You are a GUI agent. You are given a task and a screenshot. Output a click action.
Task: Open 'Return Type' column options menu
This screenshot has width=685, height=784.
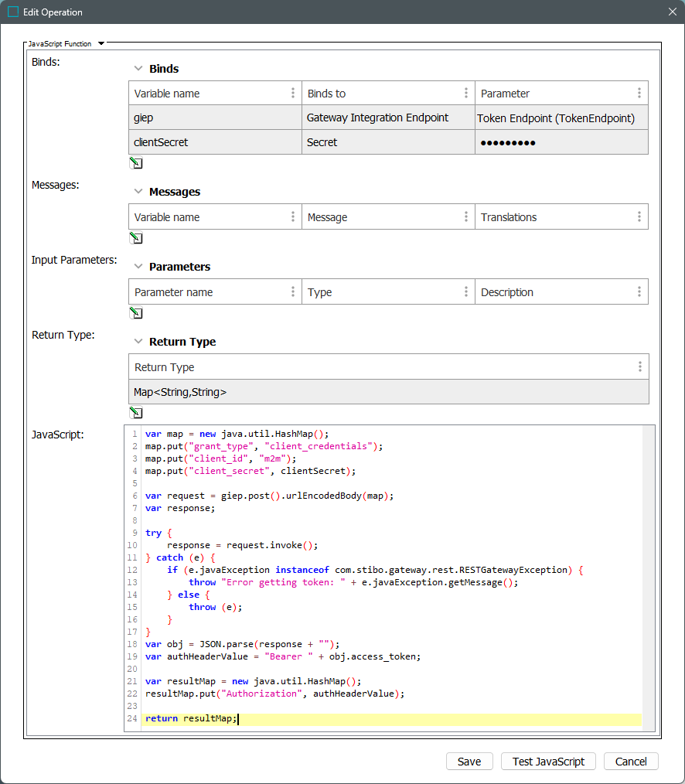[x=639, y=367]
